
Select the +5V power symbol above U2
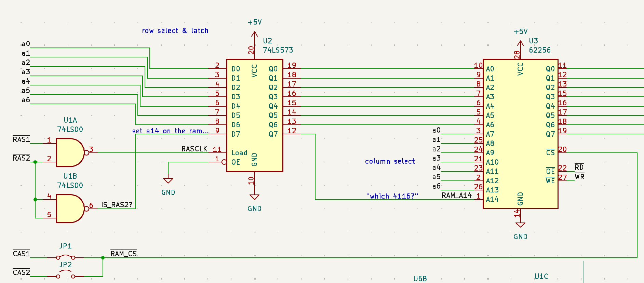click(x=254, y=34)
